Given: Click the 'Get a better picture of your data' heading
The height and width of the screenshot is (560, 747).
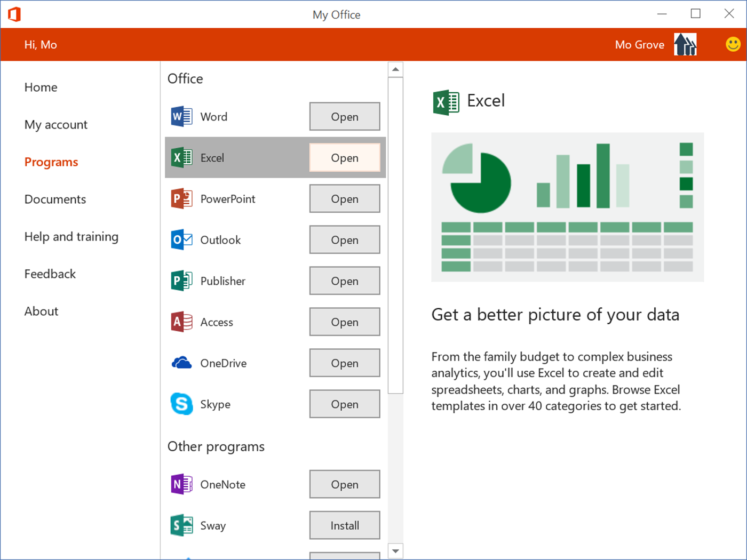Looking at the screenshot, I should 555,315.
